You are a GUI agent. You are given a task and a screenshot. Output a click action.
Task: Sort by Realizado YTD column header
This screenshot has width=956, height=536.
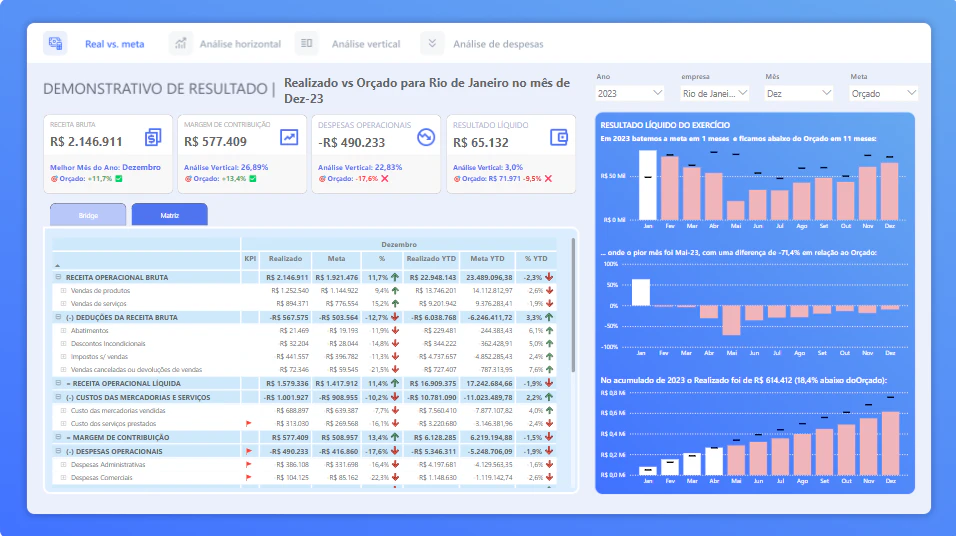431,259
